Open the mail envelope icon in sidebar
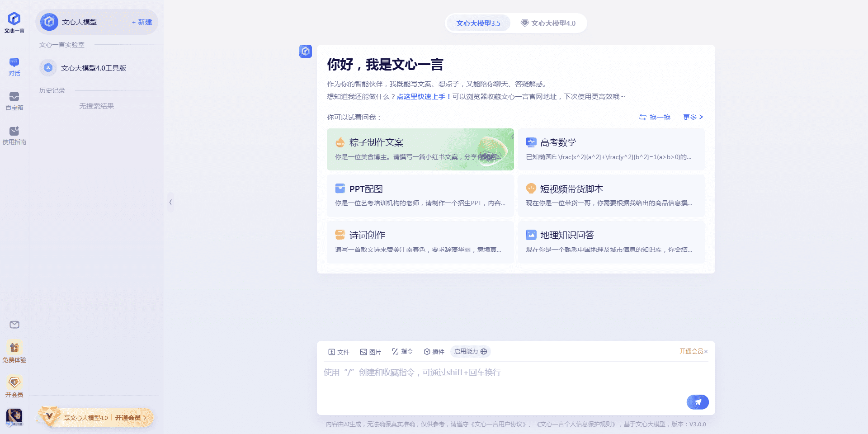 click(x=14, y=325)
